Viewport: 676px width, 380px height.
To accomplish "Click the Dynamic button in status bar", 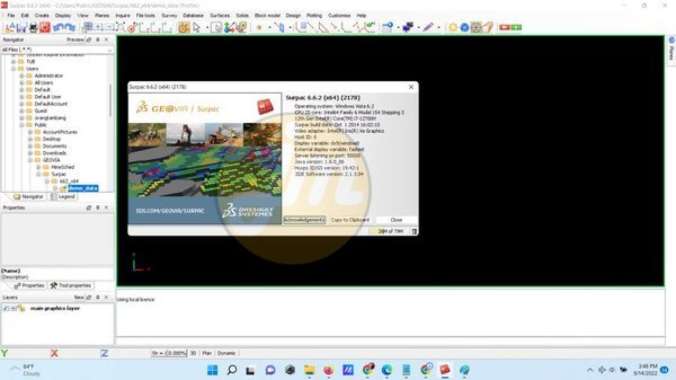I will (x=226, y=353).
